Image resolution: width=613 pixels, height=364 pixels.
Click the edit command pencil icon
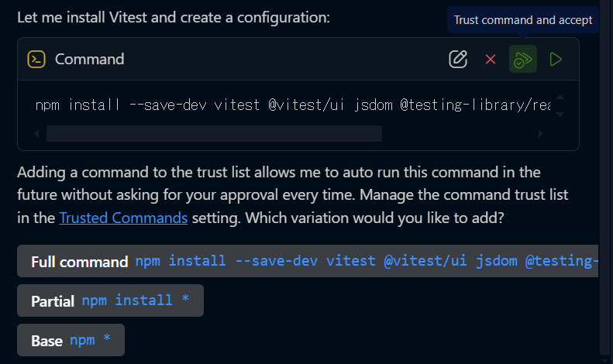pos(458,59)
